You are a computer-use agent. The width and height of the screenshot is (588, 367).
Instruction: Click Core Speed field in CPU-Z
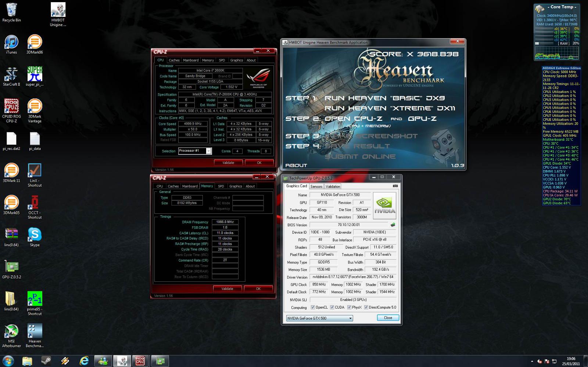(x=193, y=124)
